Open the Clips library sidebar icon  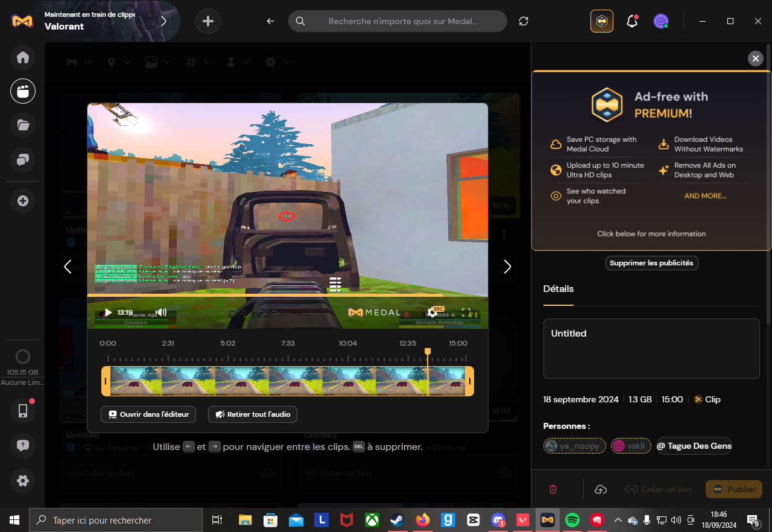[23, 92]
